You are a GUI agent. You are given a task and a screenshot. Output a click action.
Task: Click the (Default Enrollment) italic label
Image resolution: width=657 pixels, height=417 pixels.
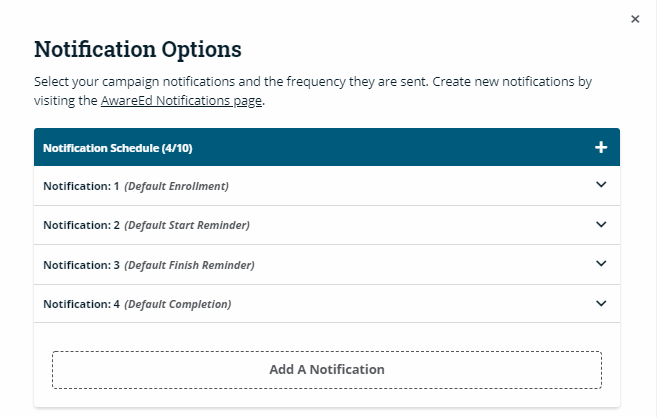(x=176, y=186)
